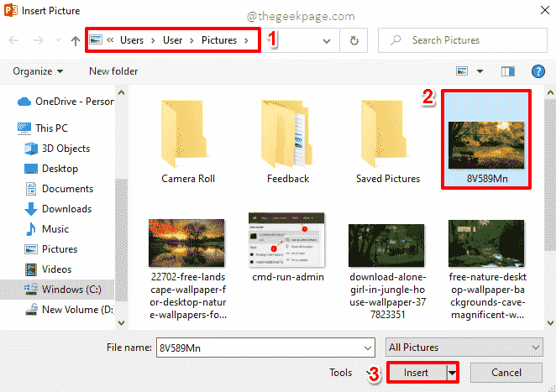This screenshot has width=556, height=392.
Task: Open the All Pictures file type dropdown
Action: tap(464, 348)
